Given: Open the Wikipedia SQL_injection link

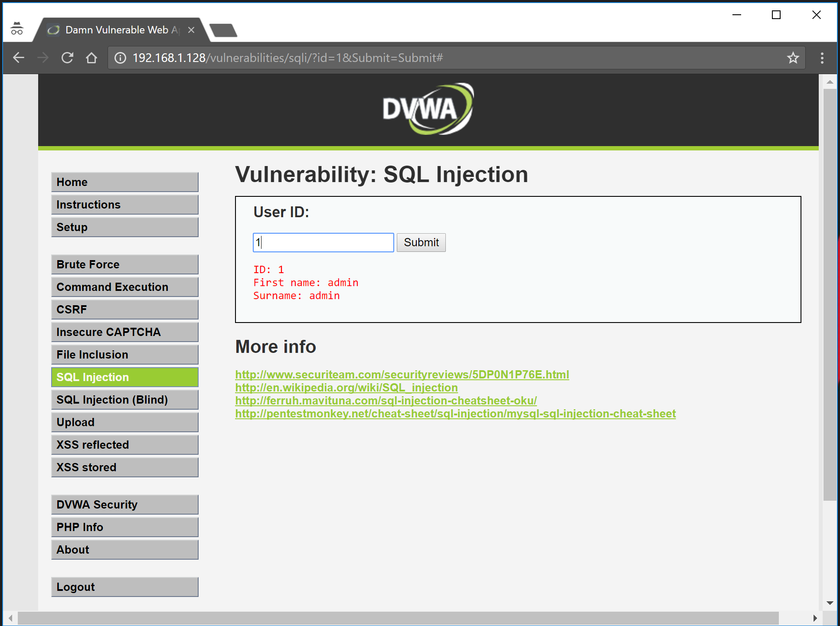Looking at the screenshot, I should click(346, 388).
